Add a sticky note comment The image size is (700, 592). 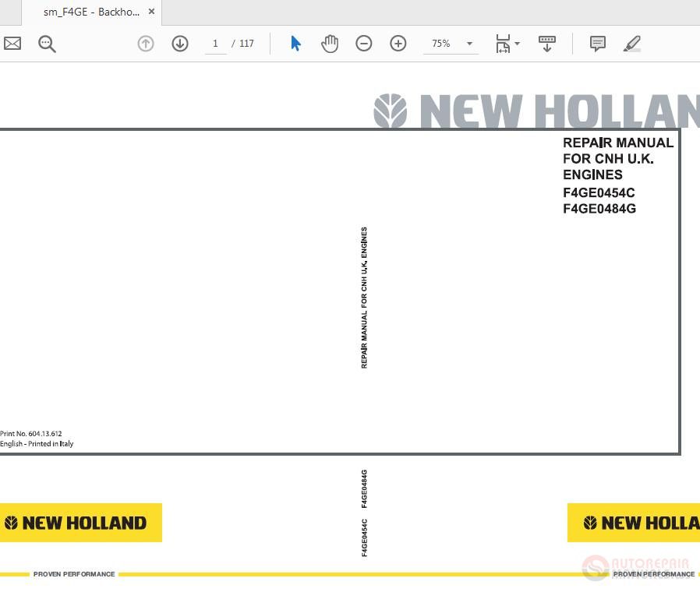[x=597, y=44]
